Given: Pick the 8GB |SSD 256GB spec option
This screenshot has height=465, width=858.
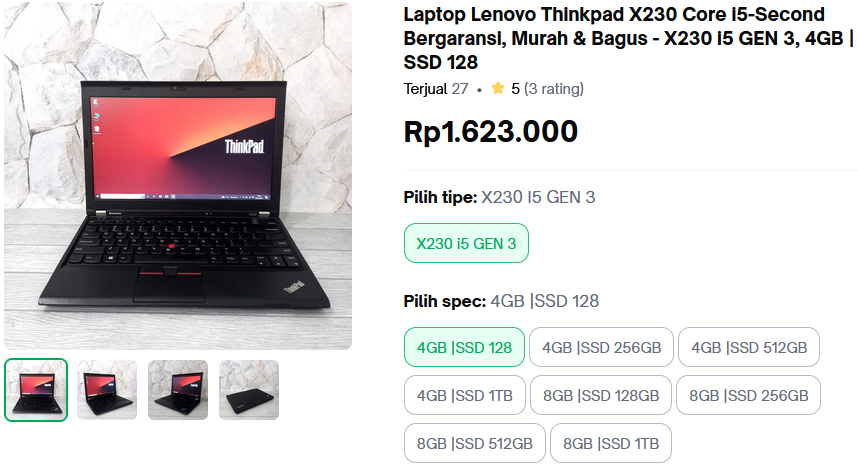Looking at the screenshot, I should (749, 395).
